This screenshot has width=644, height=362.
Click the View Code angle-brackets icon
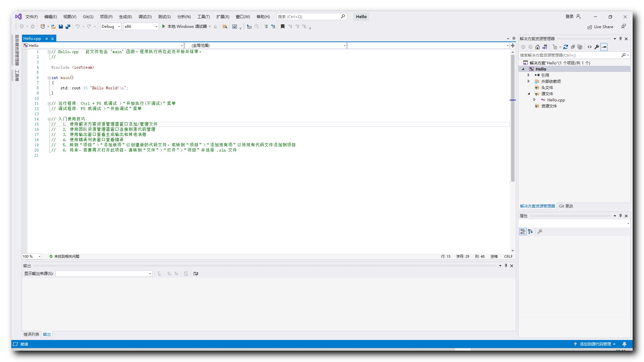pyautogui.click(x=590, y=47)
